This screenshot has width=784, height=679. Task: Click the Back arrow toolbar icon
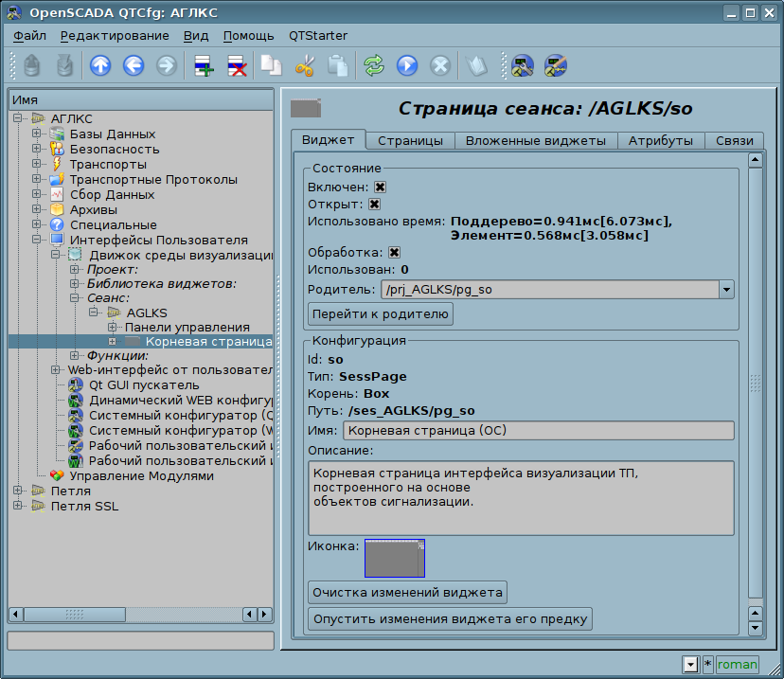(x=133, y=65)
